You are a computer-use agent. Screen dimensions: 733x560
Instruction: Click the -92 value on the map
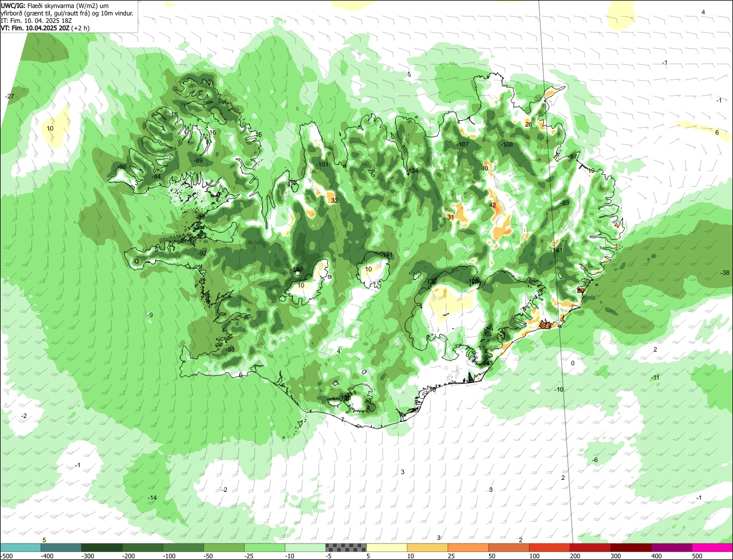[x=202, y=253]
